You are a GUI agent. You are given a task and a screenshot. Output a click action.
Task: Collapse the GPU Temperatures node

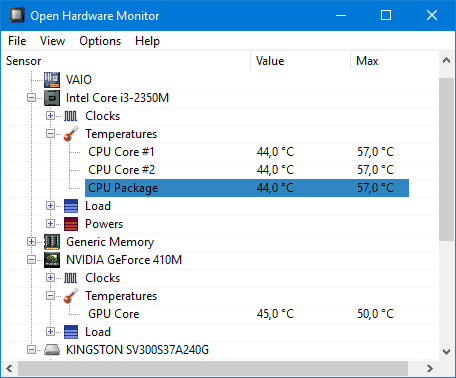[x=50, y=296]
